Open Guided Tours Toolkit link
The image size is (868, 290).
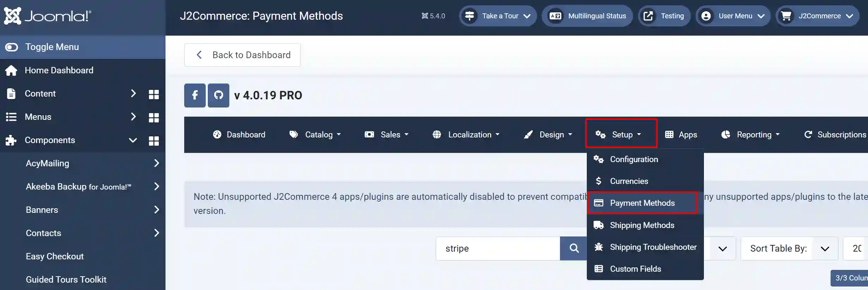(x=66, y=279)
